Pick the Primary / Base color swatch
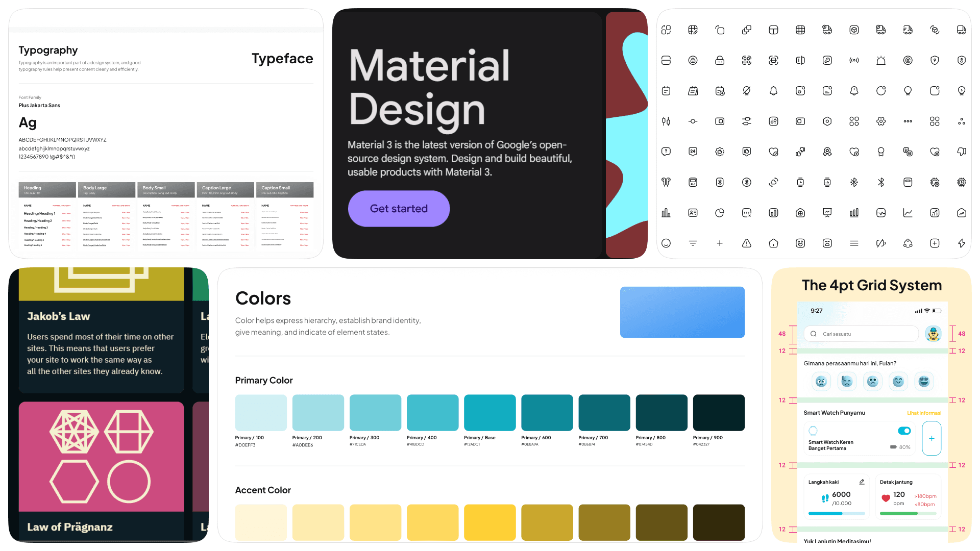Viewport: 980px width, 551px height. [490, 413]
